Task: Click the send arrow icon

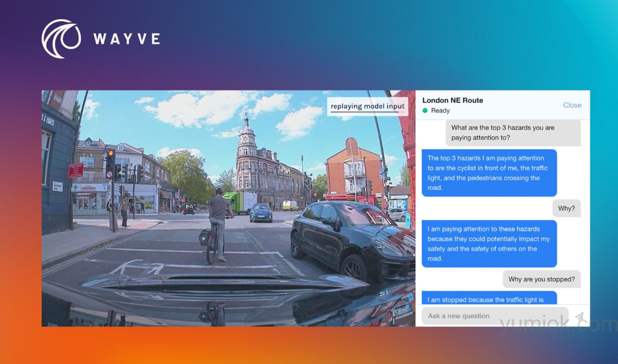Action: [x=579, y=317]
